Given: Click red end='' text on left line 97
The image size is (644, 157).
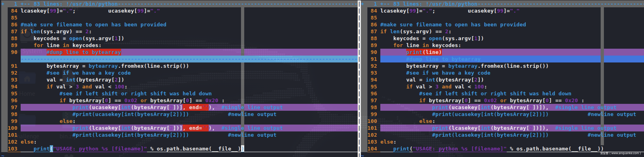Looking at the screenshot, I should click(x=195, y=108).
